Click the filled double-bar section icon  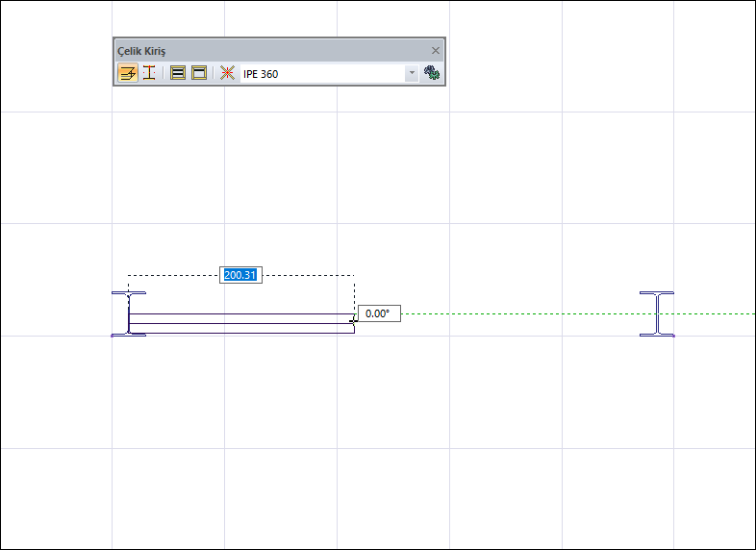point(178,73)
